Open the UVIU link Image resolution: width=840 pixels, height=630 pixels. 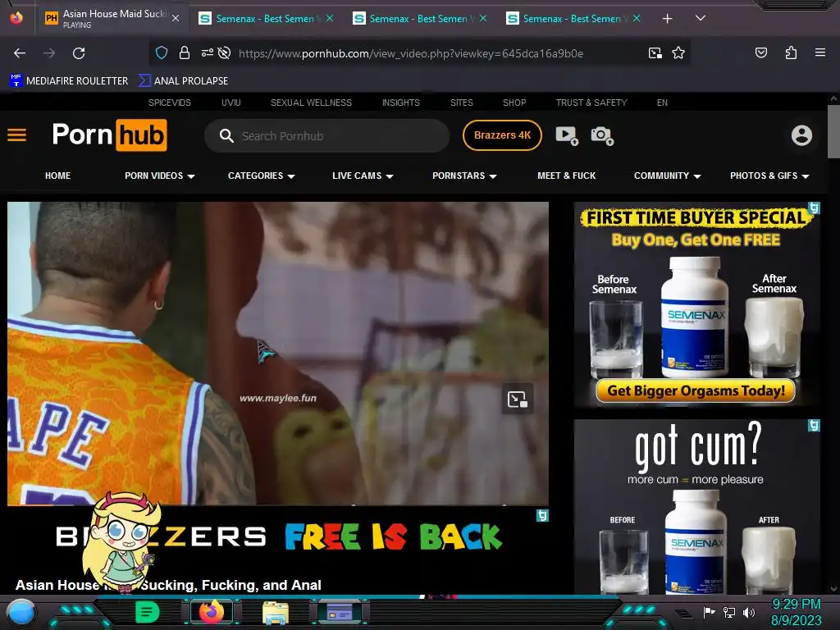click(x=231, y=103)
